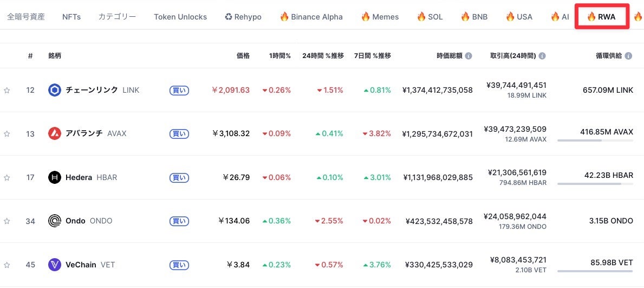Click info icon beside 取引高(24時間)
Image resolution: width=644 pixels, height=288 pixels.
pyautogui.click(x=542, y=56)
